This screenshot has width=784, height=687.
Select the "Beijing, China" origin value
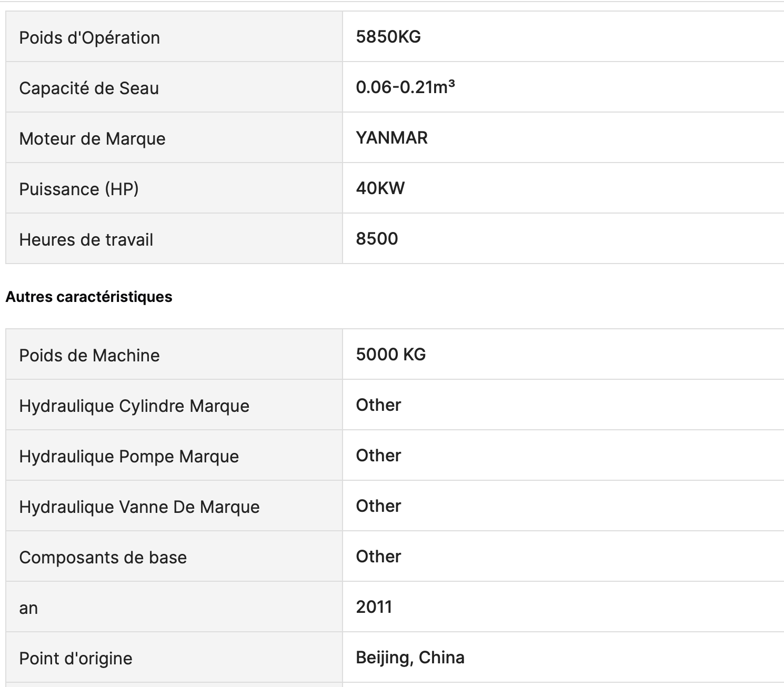point(410,658)
